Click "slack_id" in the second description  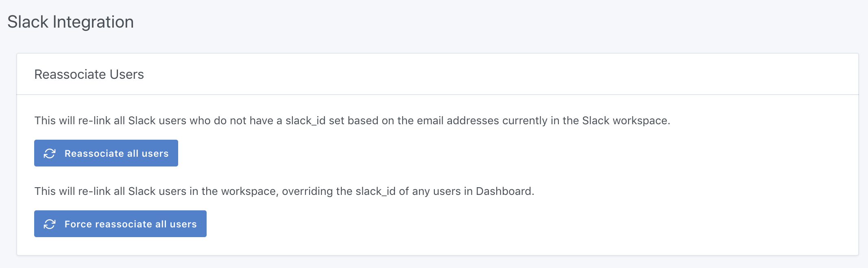(x=375, y=191)
